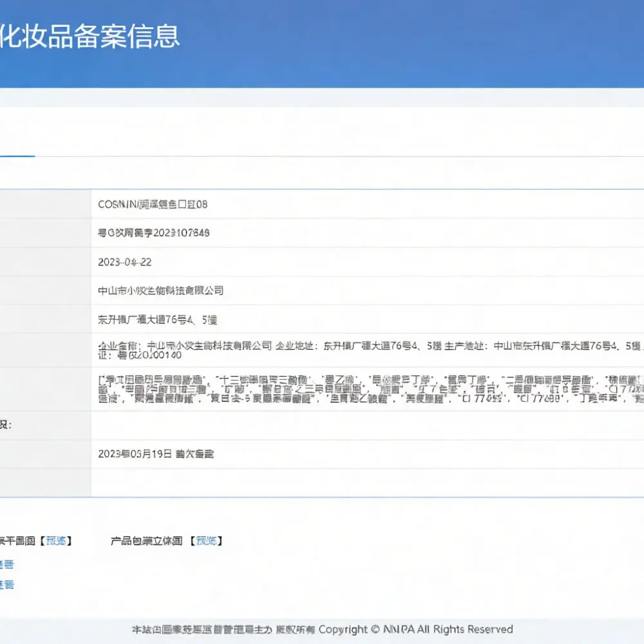Click the 平面图 label before first 预览
644x644 pixels.
(x=17, y=541)
